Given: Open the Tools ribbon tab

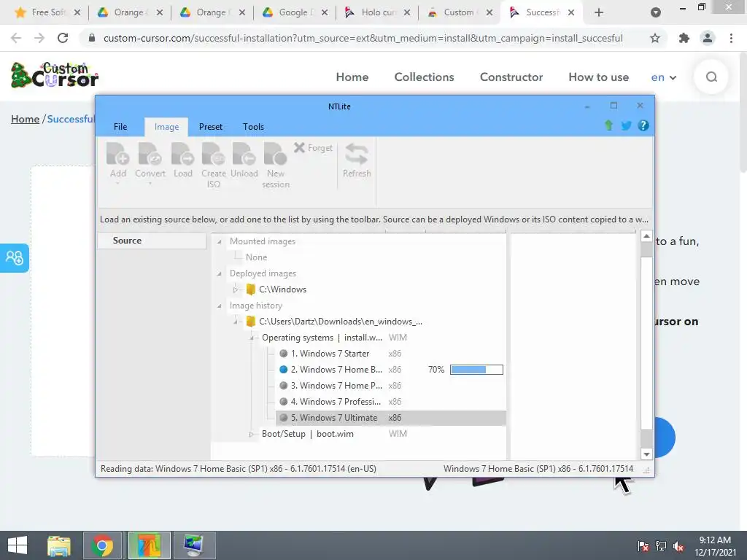Looking at the screenshot, I should coord(253,127).
